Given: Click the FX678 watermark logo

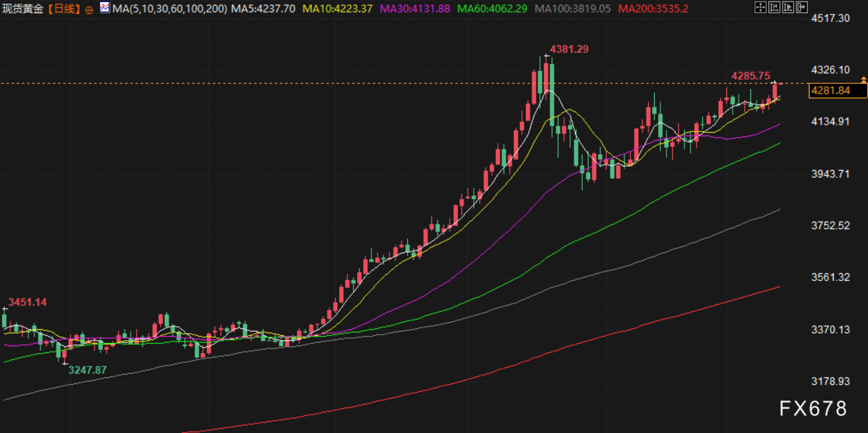Looking at the screenshot, I should coord(813,409).
